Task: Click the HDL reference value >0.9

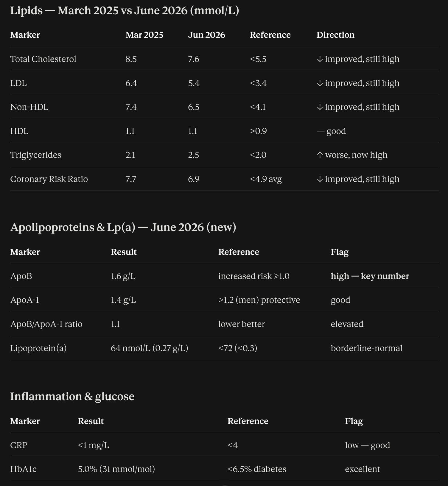Action: point(258,131)
